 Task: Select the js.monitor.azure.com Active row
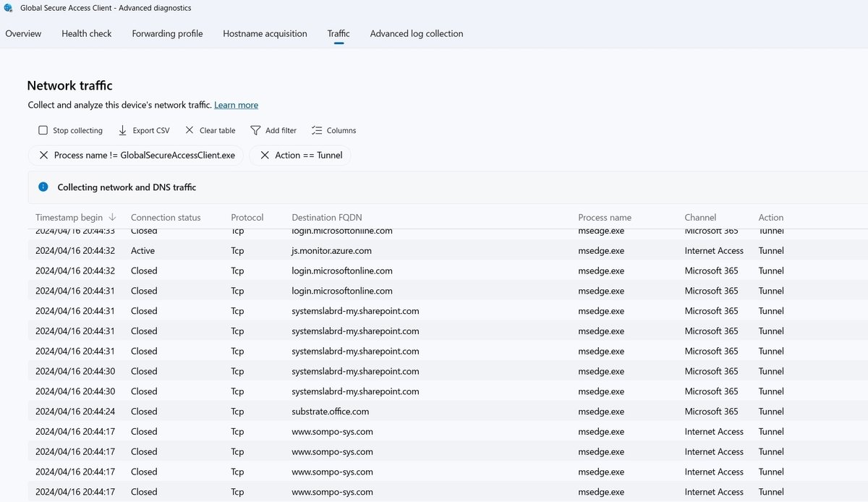[x=331, y=250]
